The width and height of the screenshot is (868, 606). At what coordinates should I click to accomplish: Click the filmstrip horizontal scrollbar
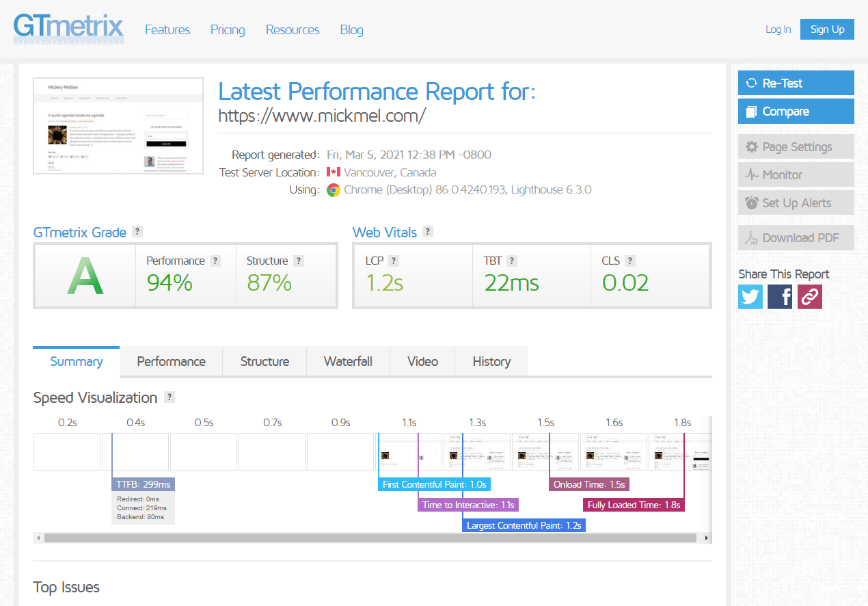pyautogui.click(x=370, y=538)
